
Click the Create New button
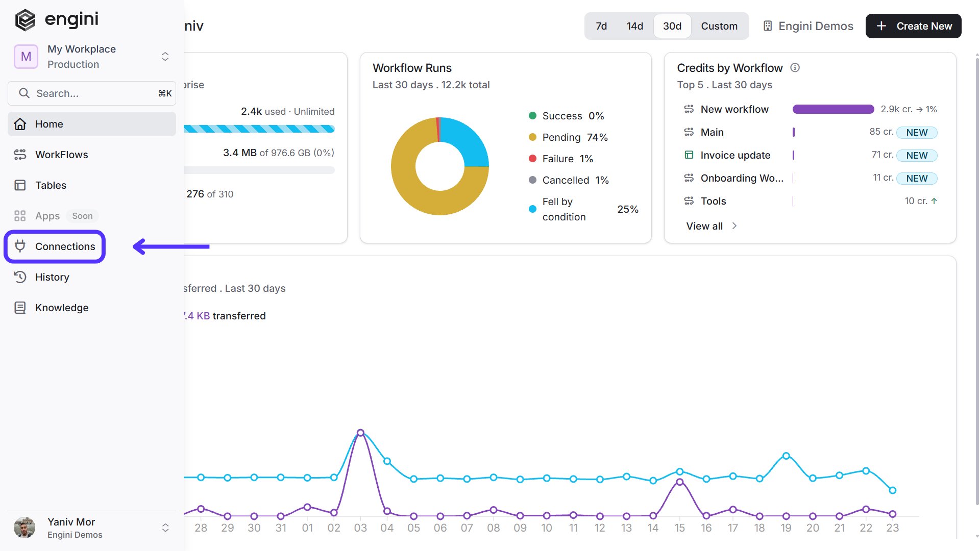pos(913,26)
